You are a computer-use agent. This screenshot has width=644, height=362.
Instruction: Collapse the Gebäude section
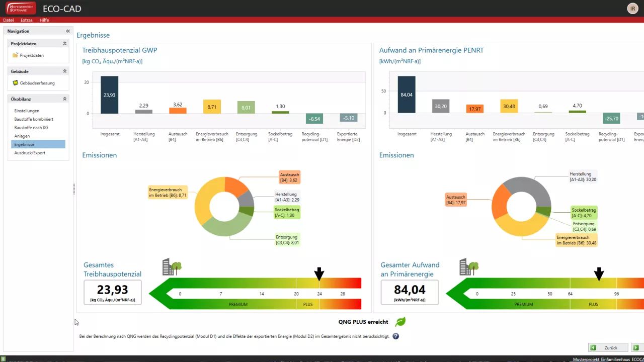point(64,71)
